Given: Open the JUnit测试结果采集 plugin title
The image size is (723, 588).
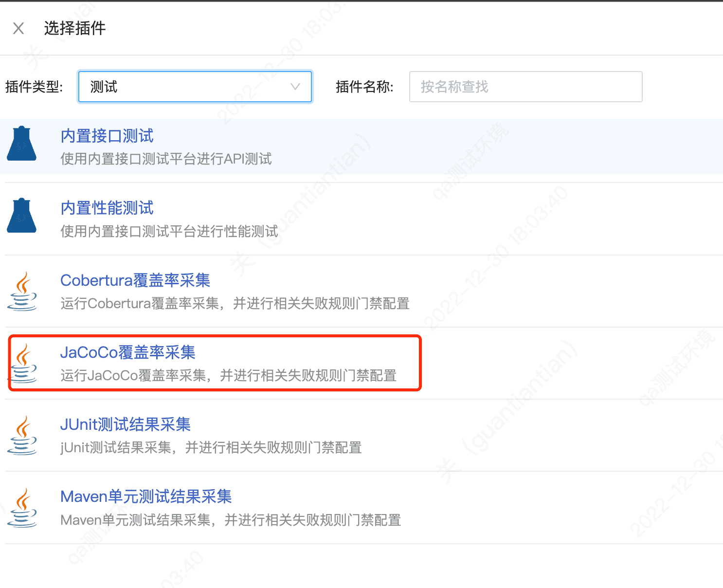Looking at the screenshot, I should [x=125, y=424].
